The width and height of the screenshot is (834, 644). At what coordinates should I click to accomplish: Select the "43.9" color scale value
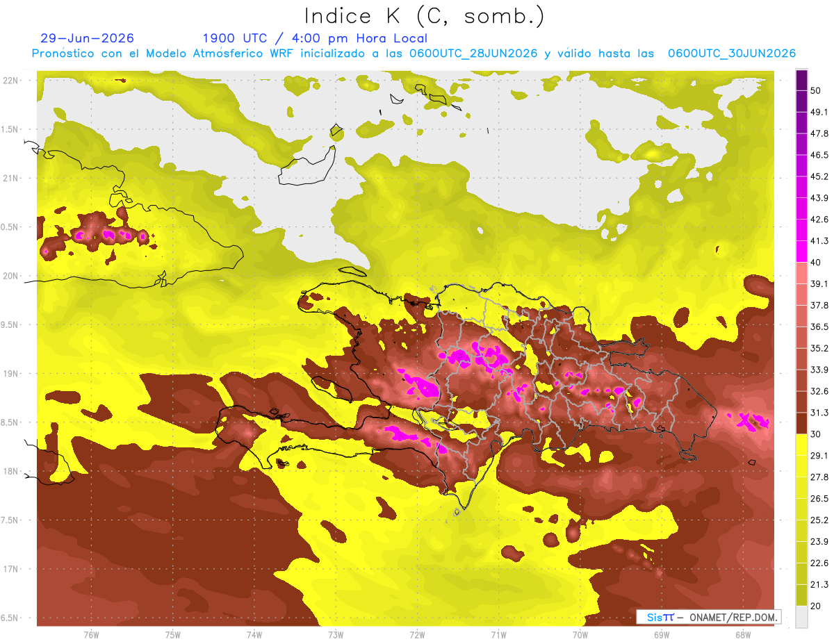[x=819, y=198]
